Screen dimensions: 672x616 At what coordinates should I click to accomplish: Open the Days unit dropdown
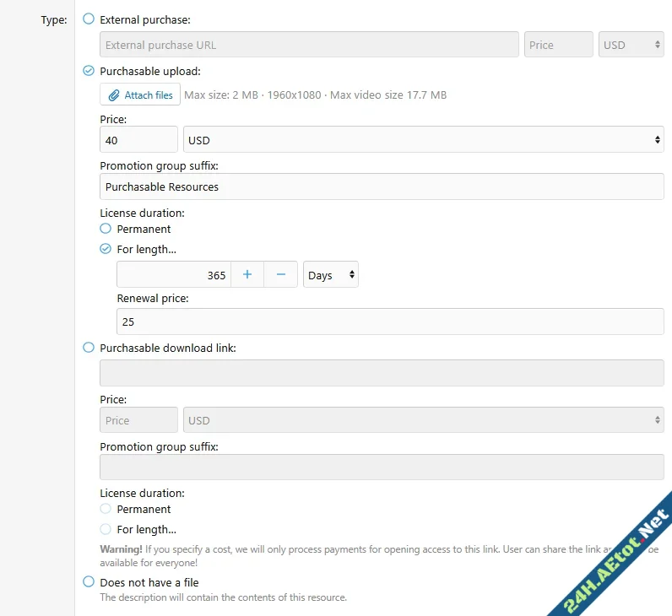[330, 275]
